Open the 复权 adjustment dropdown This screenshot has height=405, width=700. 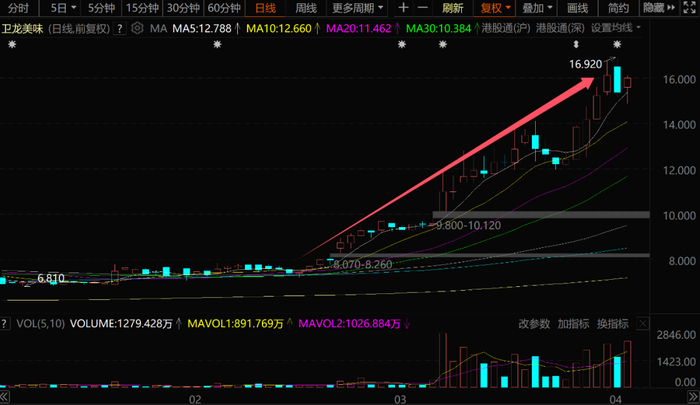[x=495, y=8]
